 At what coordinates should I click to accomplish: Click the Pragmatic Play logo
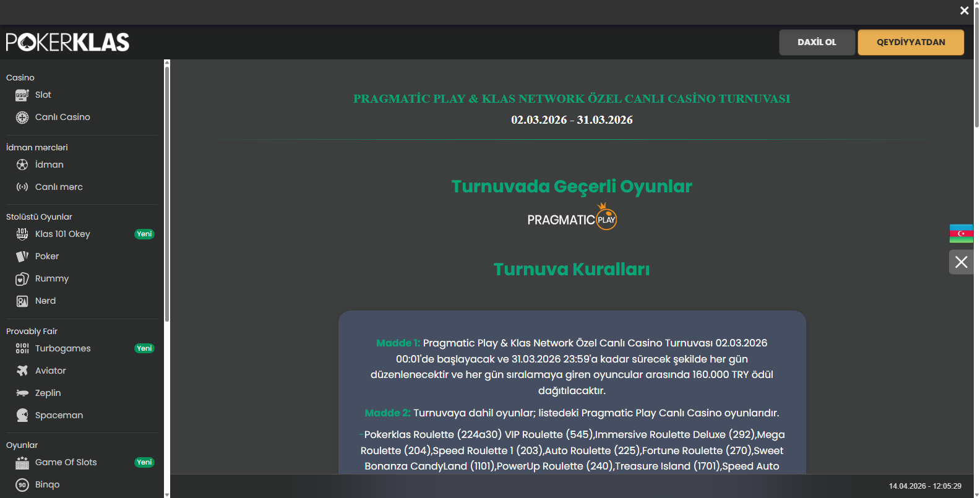572,218
